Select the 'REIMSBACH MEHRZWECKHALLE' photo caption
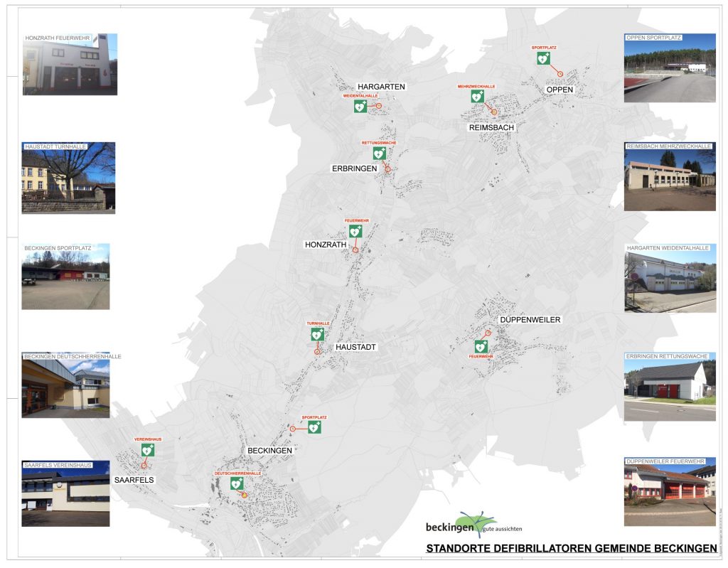728x568 pixels. [x=669, y=146]
